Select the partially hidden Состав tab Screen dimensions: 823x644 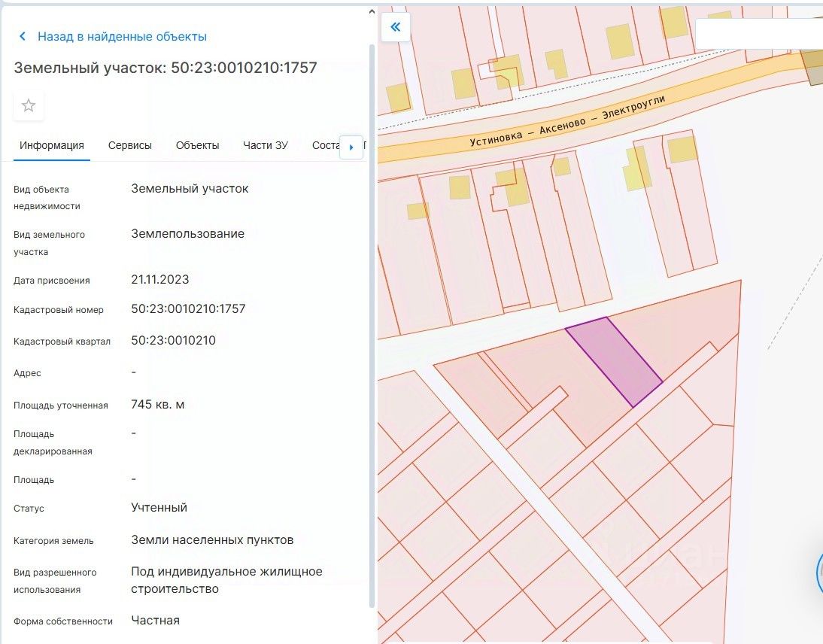point(326,145)
